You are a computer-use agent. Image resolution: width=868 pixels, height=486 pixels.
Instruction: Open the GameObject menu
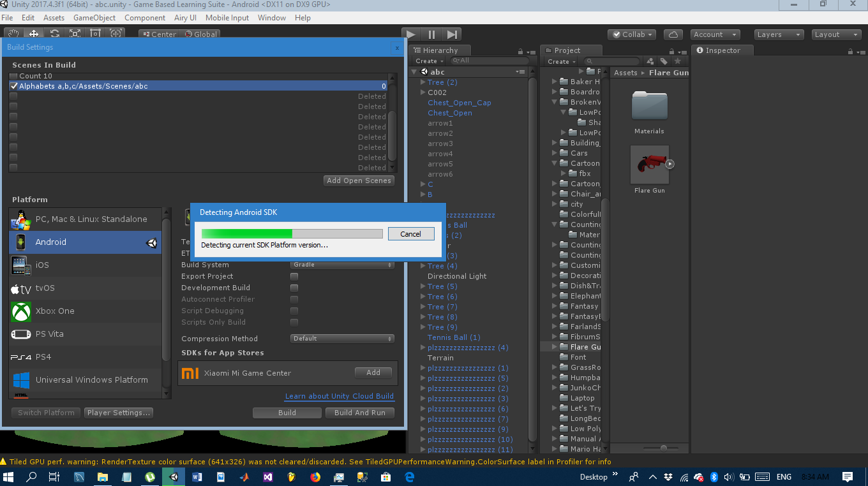[x=94, y=18]
